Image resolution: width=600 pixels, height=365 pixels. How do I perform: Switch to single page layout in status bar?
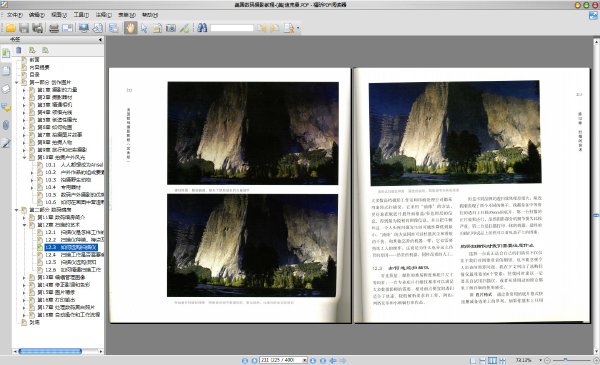coord(473,360)
